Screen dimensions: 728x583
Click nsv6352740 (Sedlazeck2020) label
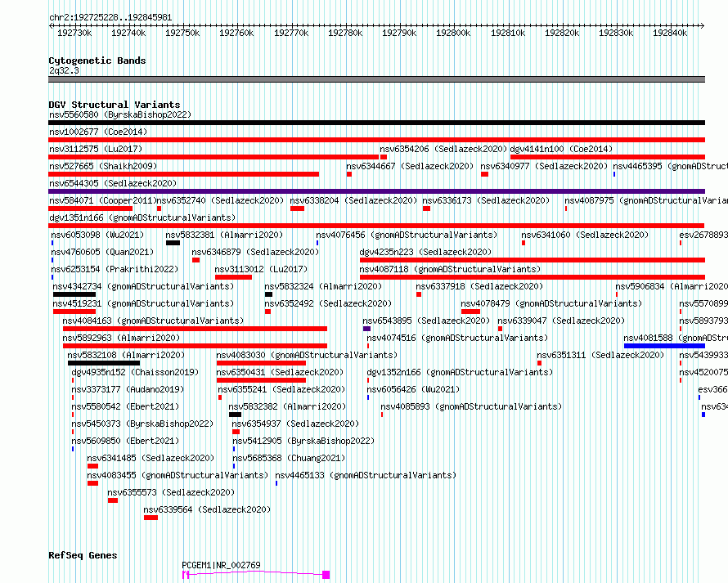click(220, 200)
